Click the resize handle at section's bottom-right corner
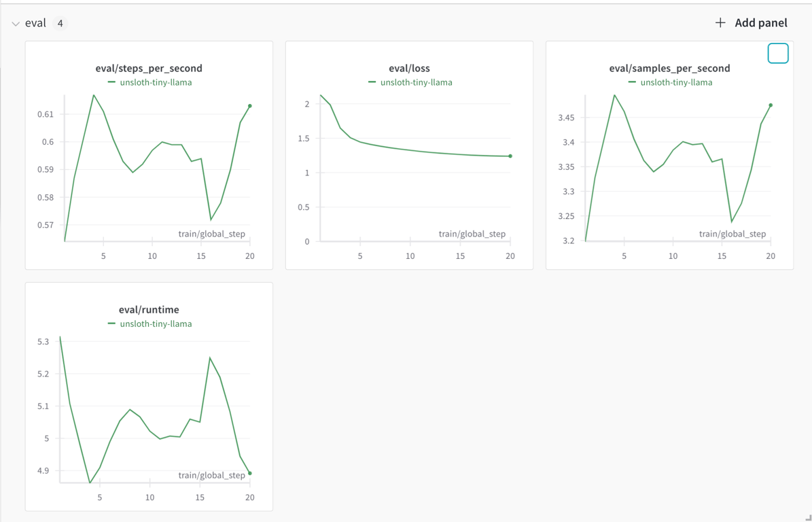This screenshot has height=522, width=812. (x=808, y=518)
